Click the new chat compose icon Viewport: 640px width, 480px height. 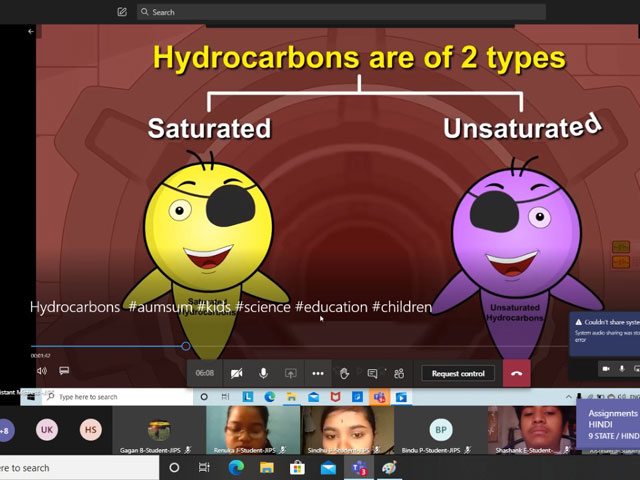tap(122, 12)
